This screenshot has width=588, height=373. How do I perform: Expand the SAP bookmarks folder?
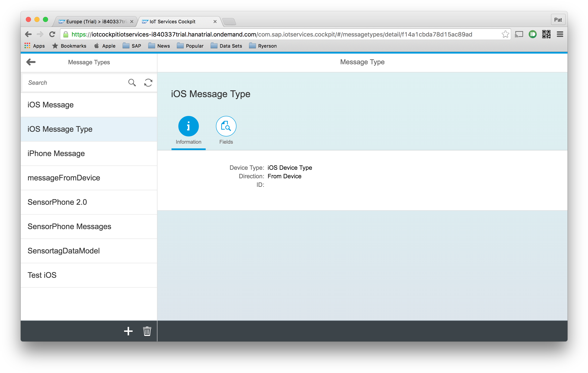coord(132,46)
